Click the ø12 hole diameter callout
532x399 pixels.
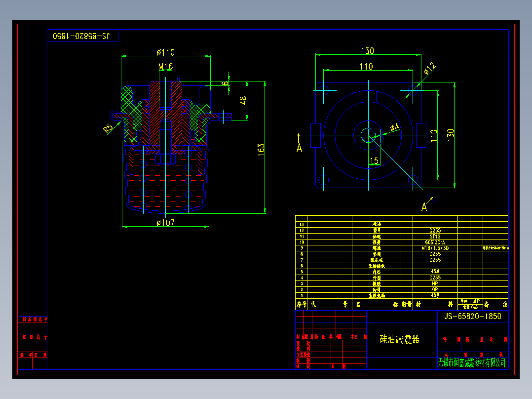pyautogui.click(x=430, y=68)
